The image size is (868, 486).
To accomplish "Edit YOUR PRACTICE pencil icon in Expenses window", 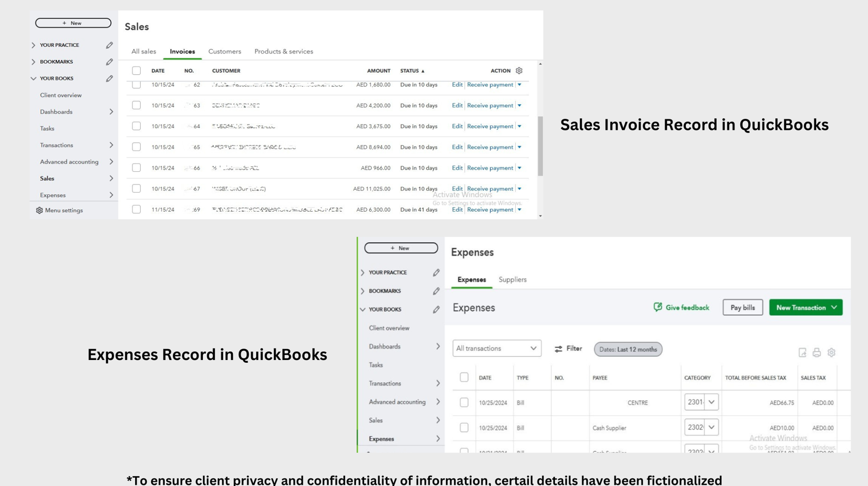I will click(436, 272).
